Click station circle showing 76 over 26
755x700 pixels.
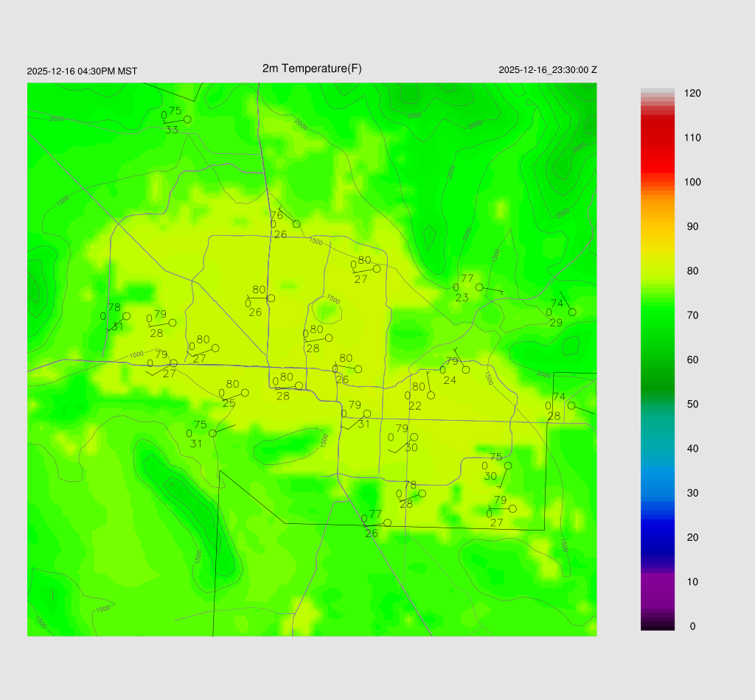tap(296, 224)
